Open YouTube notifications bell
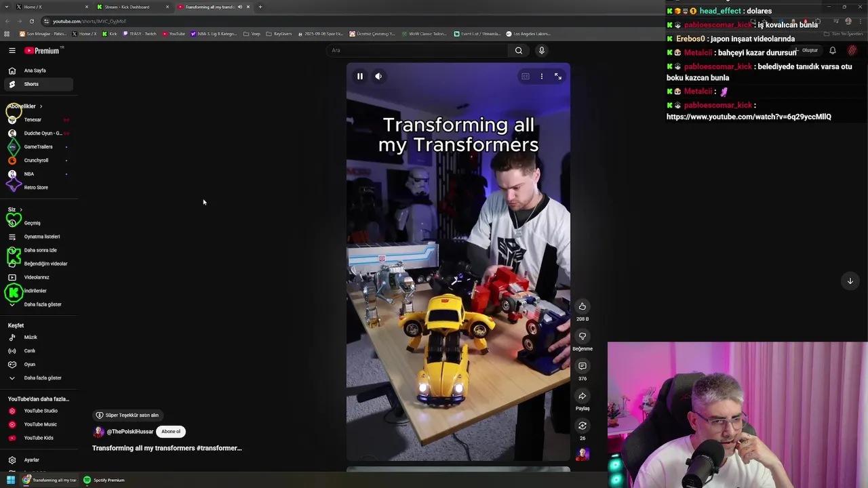Screen dimensions: 868x488 click(833, 50)
